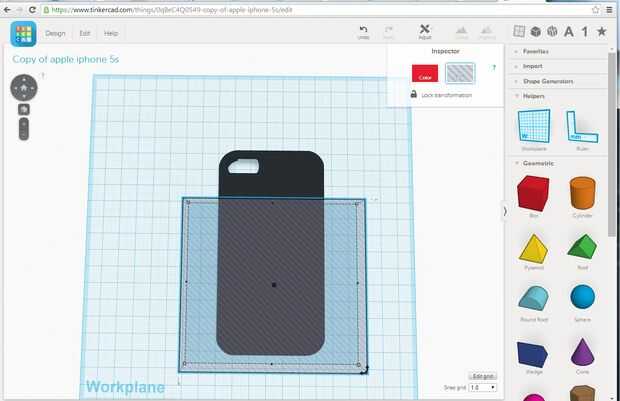The height and width of the screenshot is (401, 620).
Task: Click the camera cutout on the phone case
Action: 244,166
